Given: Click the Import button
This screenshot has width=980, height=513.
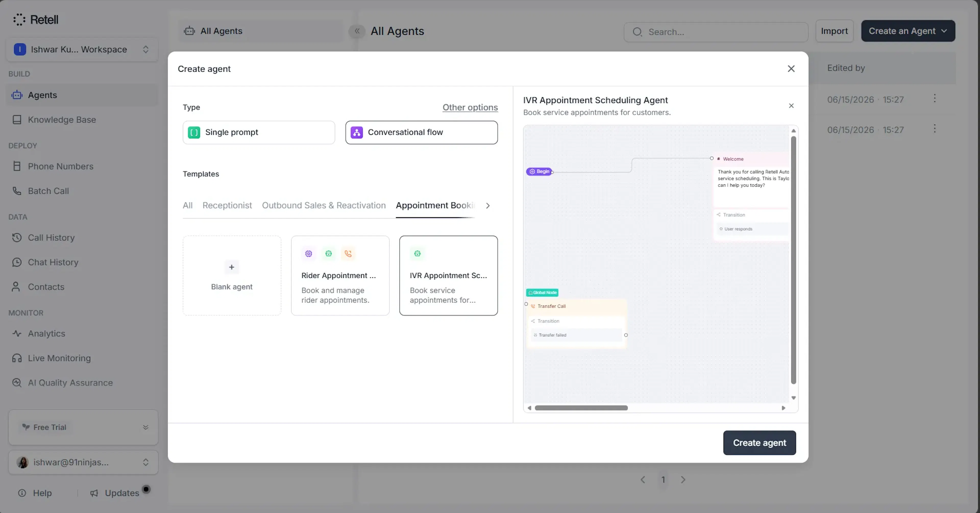Looking at the screenshot, I should [x=834, y=31].
